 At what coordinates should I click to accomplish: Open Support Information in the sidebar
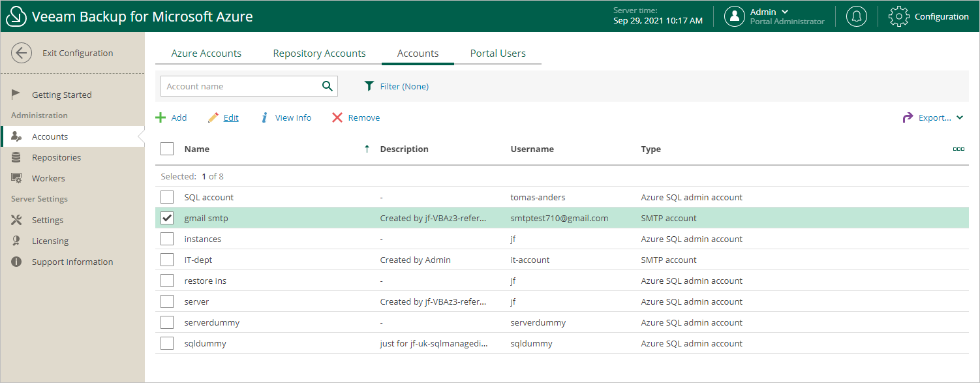coord(72,262)
